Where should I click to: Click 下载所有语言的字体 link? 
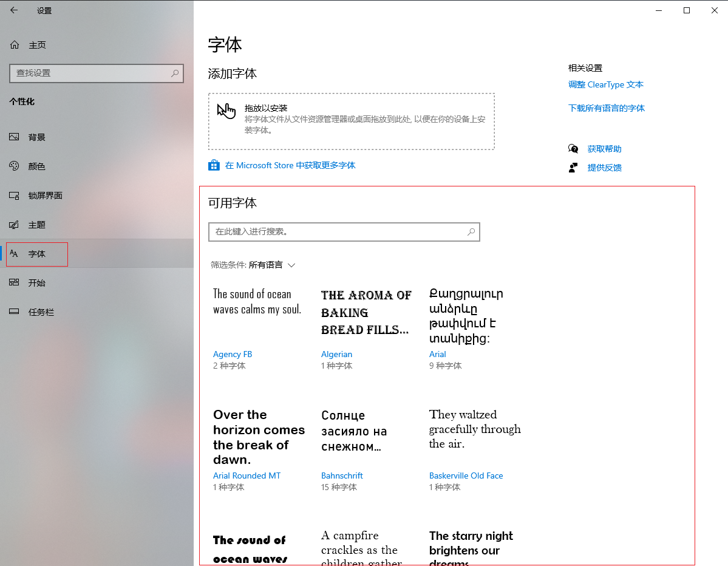(606, 108)
